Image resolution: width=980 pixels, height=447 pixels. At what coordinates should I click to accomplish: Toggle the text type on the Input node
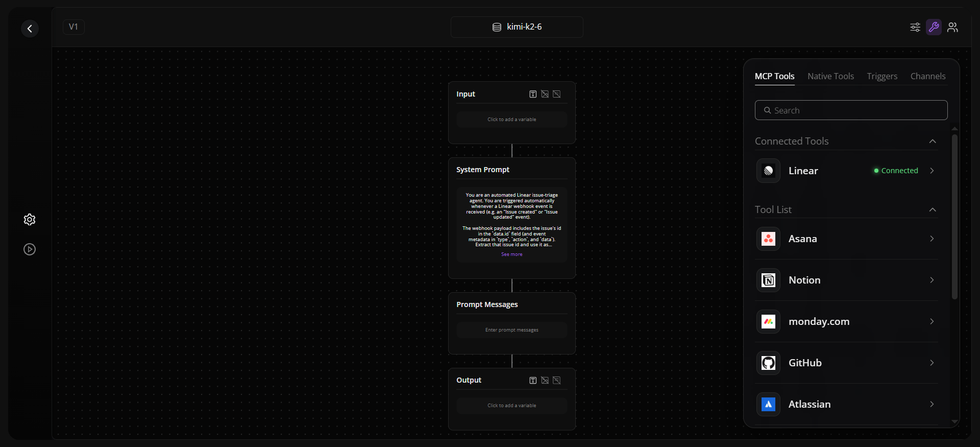click(533, 94)
